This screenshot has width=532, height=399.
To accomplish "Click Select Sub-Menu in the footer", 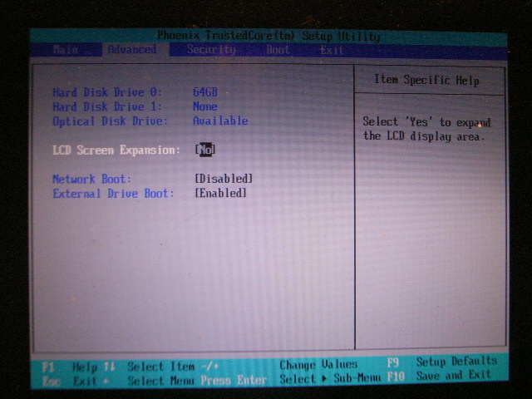I will (330, 379).
